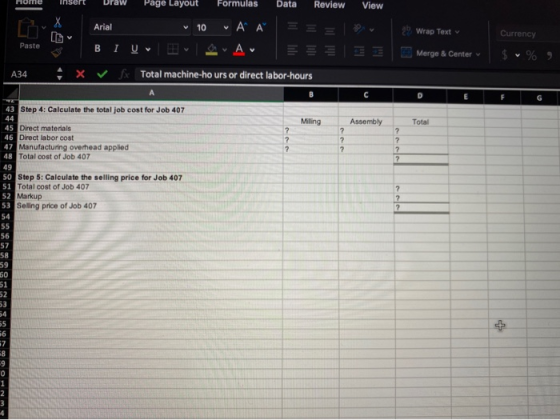Apply comma style format
This screenshot has width=560, height=420.
coord(550,56)
